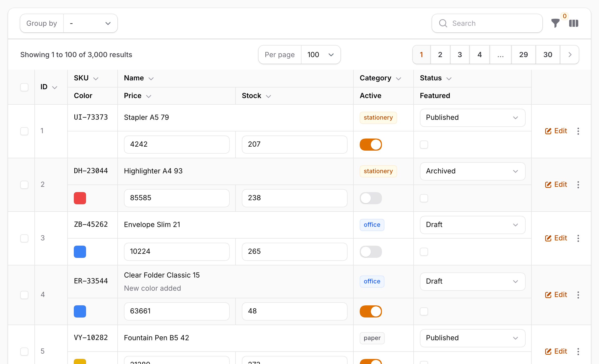Sort table by SKU column
This screenshot has width=599, height=364.
86,78
